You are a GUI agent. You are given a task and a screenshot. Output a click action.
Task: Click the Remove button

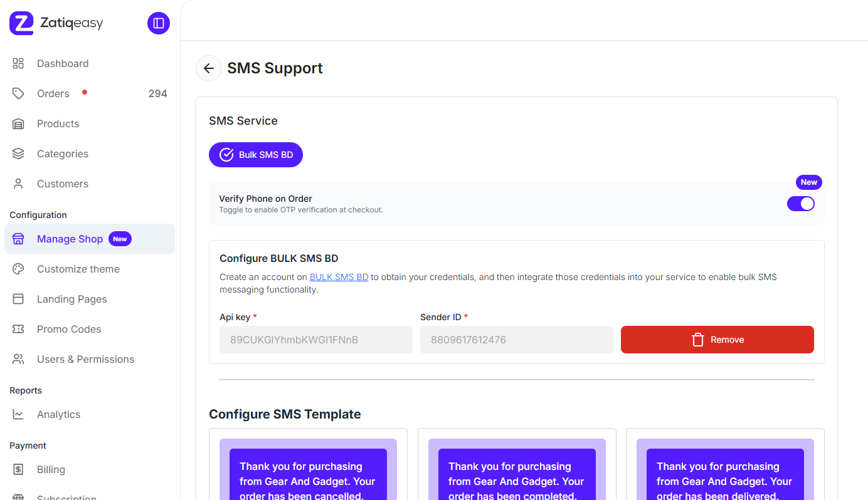click(717, 339)
